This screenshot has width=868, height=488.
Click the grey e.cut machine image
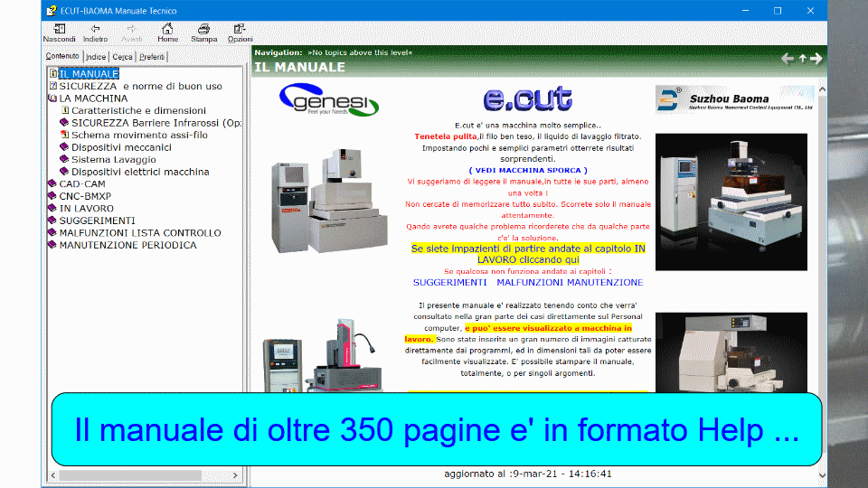(x=329, y=201)
